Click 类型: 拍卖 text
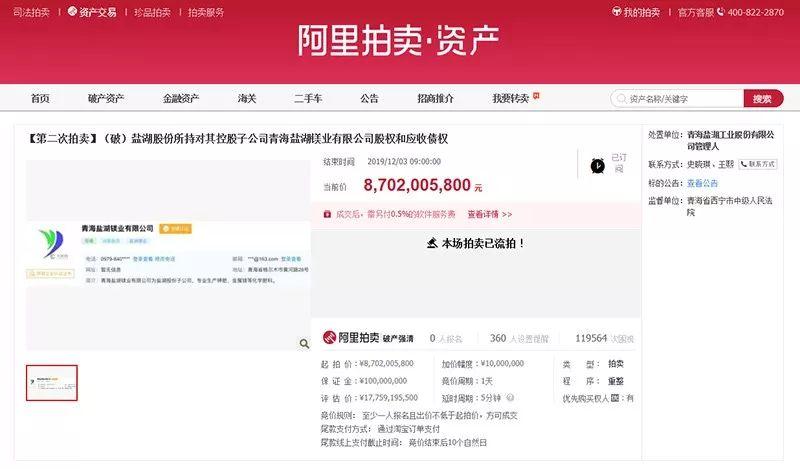The image size is (800, 469). [593, 364]
